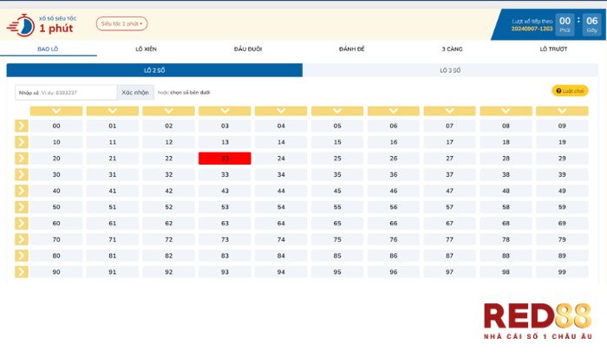The height and width of the screenshot is (364, 607).
Task: Select the whole row starting with 00
Action: [22, 126]
